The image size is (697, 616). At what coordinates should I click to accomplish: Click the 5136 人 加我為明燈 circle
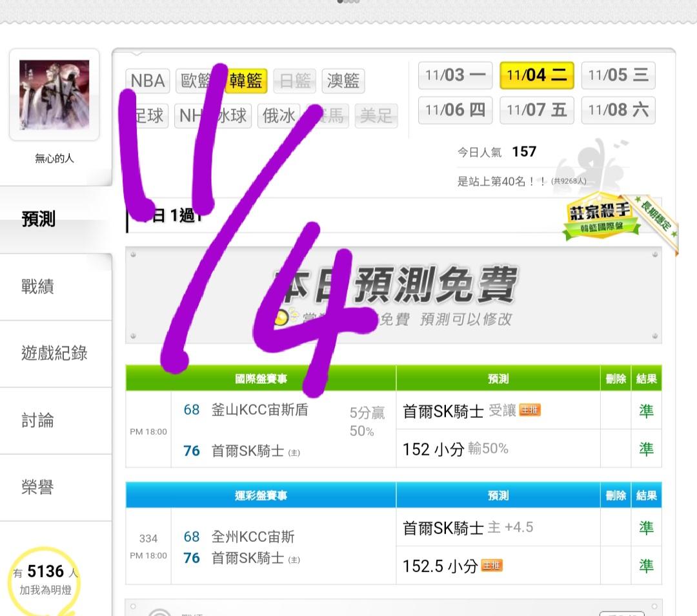pyautogui.click(x=45, y=580)
